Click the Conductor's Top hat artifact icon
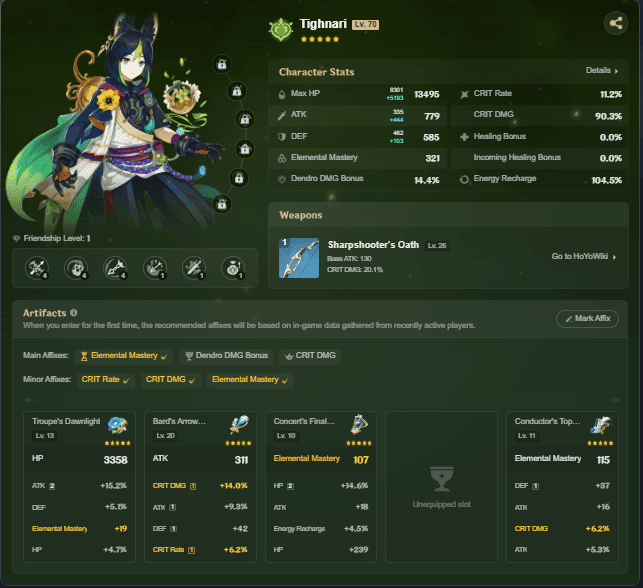Viewport: 643px width, 588px height. (x=601, y=425)
